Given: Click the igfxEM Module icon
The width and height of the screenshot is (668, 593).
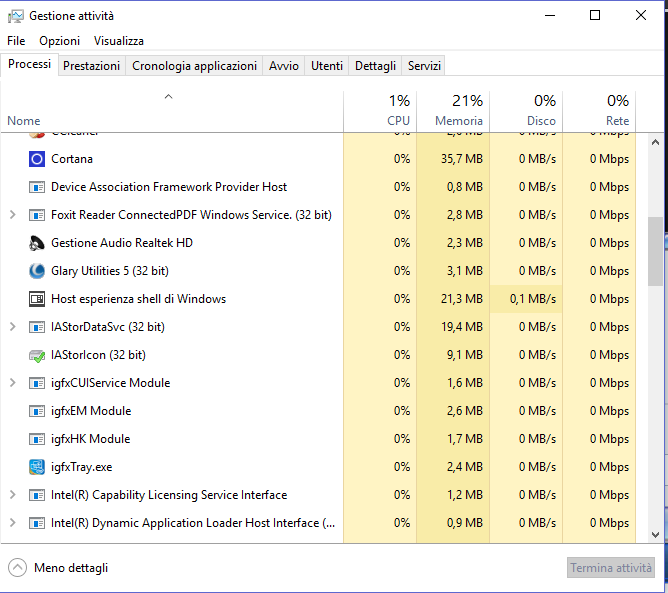Looking at the screenshot, I should coord(37,412).
